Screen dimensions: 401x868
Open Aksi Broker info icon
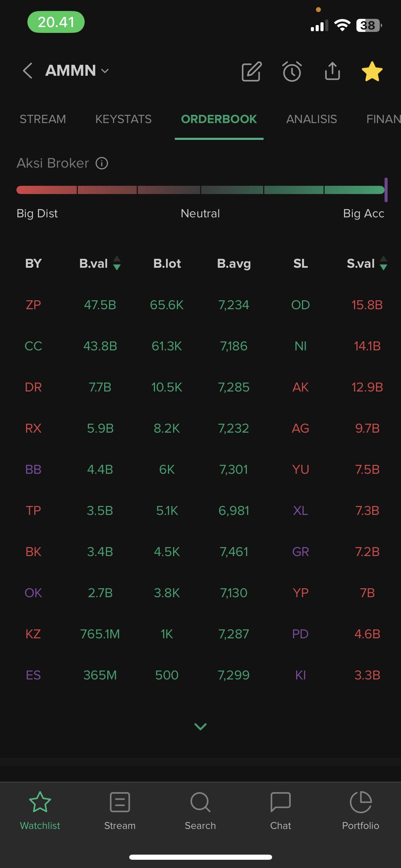(102, 163)
